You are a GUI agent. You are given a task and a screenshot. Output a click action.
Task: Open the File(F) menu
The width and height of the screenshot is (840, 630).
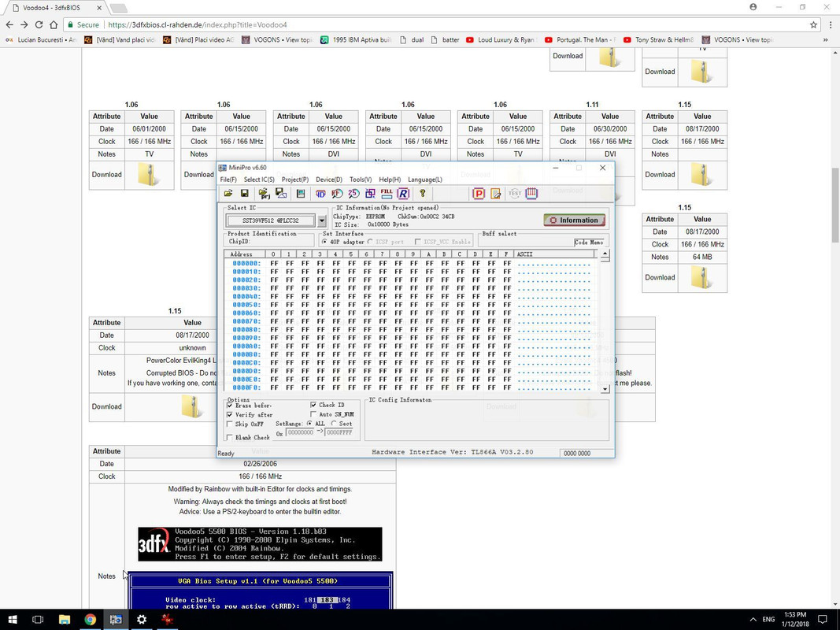228,180
